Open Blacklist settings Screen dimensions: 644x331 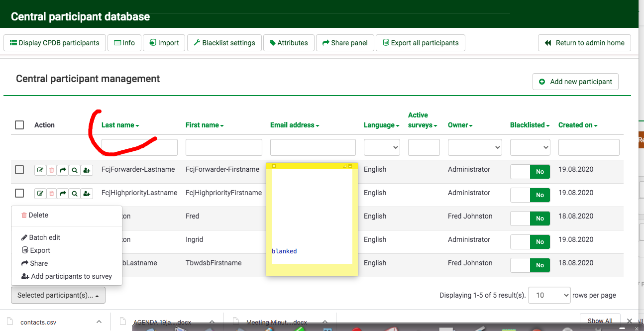(223, 43)
